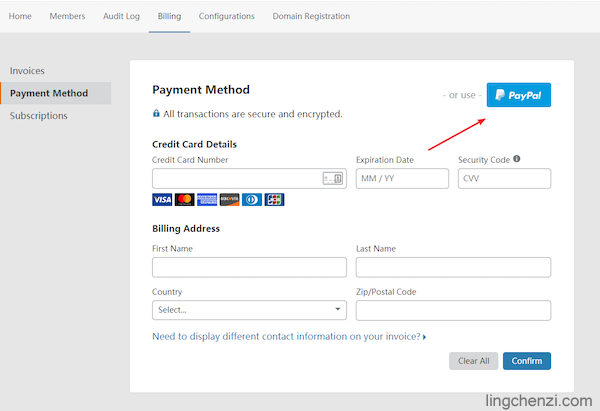
Task: Click the "Credit Card Details" heading
Action: pos(194,144)
